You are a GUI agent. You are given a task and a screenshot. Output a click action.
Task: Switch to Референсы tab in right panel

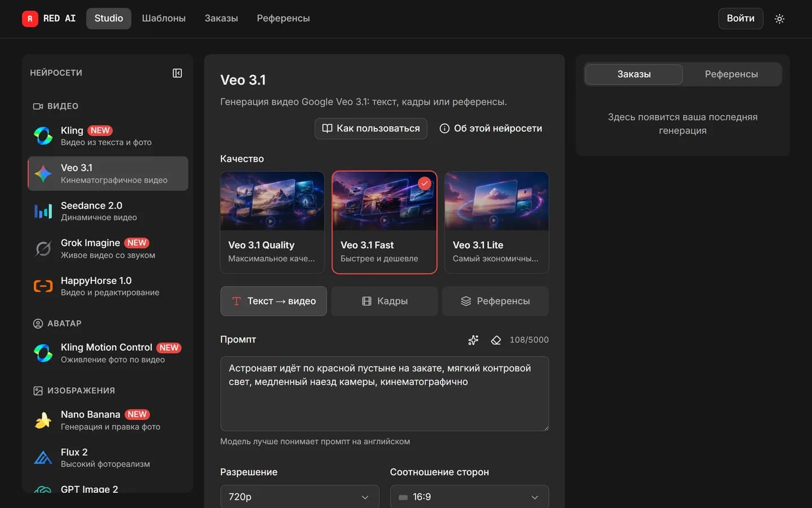point(731,74)
